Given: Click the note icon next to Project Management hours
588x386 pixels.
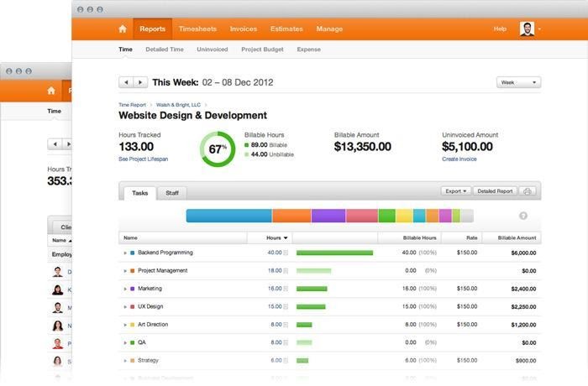Looking at the screenshot, I should [286, 271].
